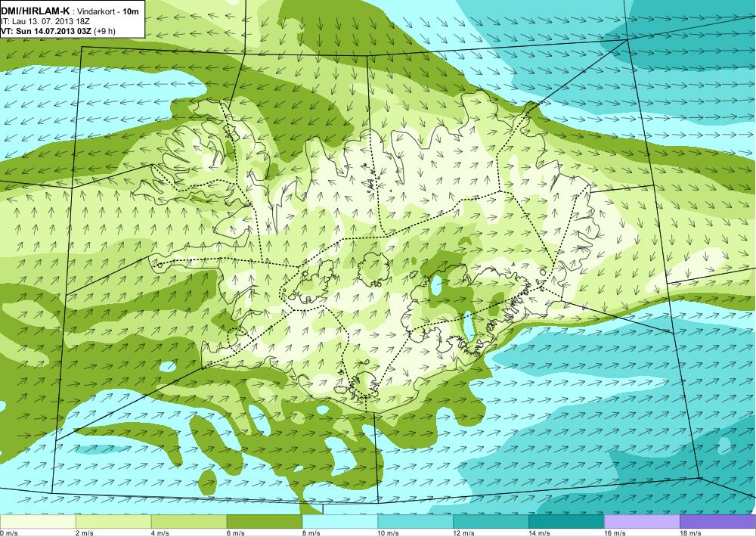Click the teal 12–14 m/s legend swatch
The width and height of the screenshot is (756, 537).
(491, 522)
